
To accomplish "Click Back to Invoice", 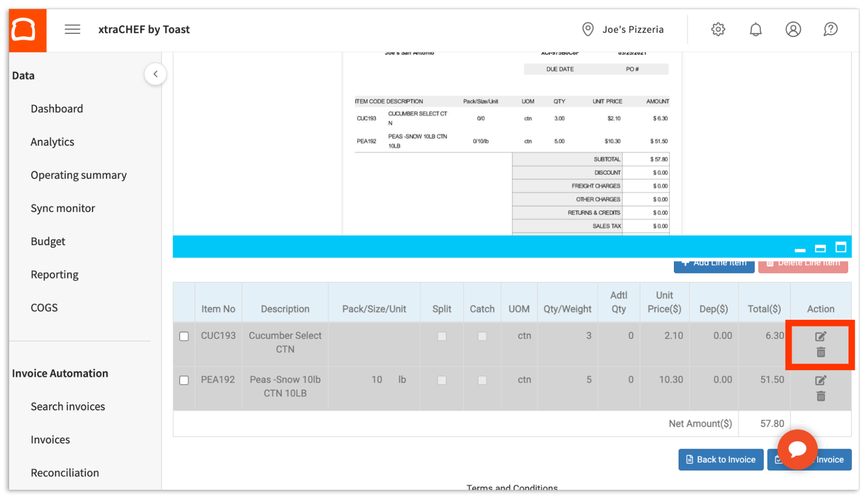I will click(x=720, y=459).
